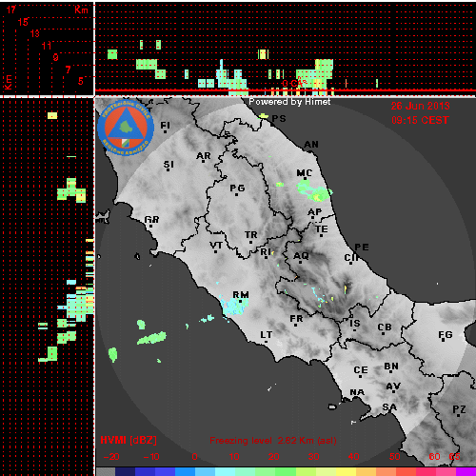Viewport: 476px width, 476px height.
Task: Click the 'Powered by Himet' text
Action: click(x=289, y=102)
